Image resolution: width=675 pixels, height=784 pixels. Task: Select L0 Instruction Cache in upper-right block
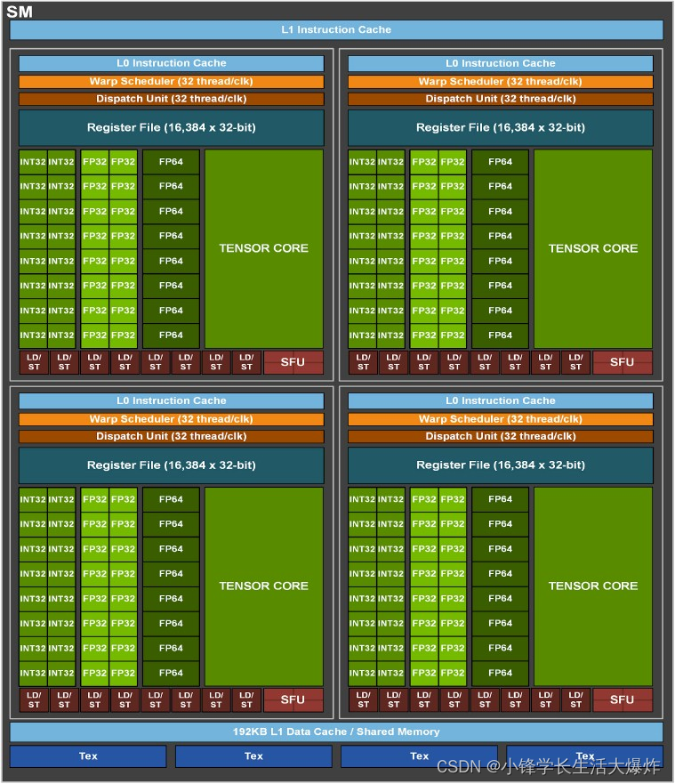click(x=501, y=63)
